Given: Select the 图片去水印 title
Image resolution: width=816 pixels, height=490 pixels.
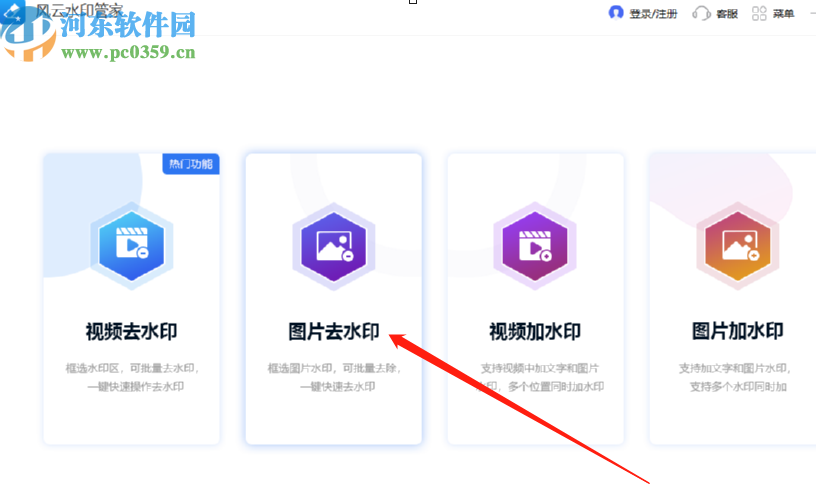Looking at the screenshot, I should coord(334,331).
